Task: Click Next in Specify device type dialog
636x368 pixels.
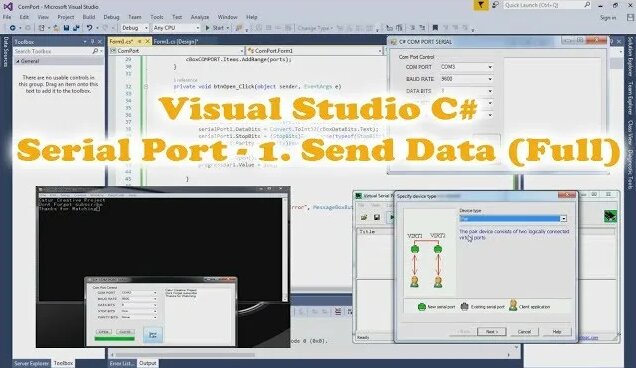Action: (x=492, y=331)
